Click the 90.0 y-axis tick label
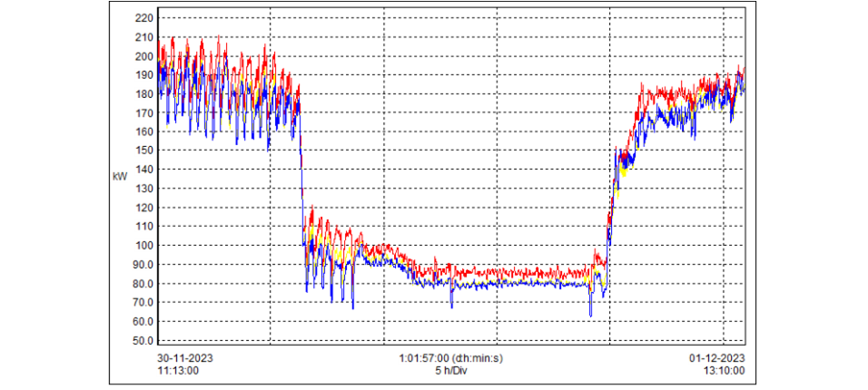 pyautogui.click(x=141, y=265)
